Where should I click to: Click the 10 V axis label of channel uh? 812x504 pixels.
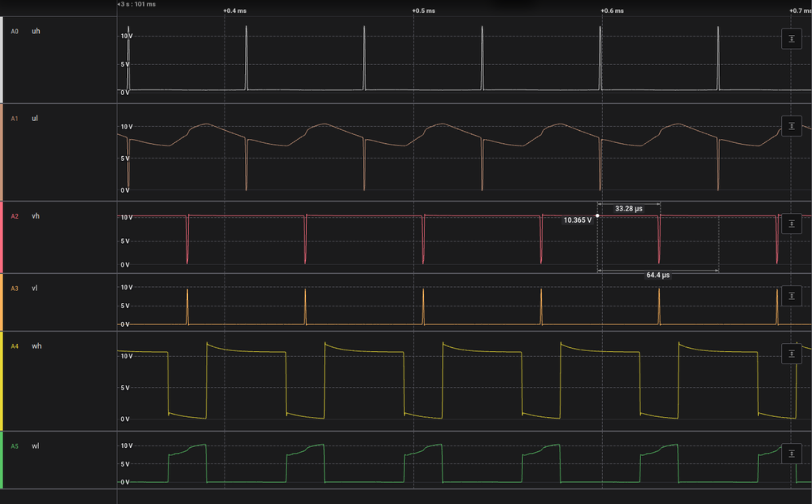click(x=126, y=36)
